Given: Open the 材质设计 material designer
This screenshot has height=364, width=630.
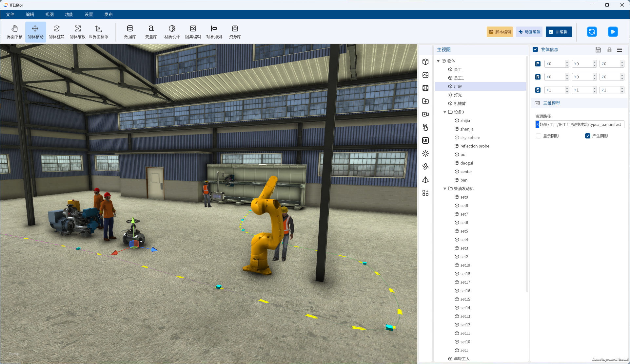Looking at the screenshot, I should (x=172, y=32).
